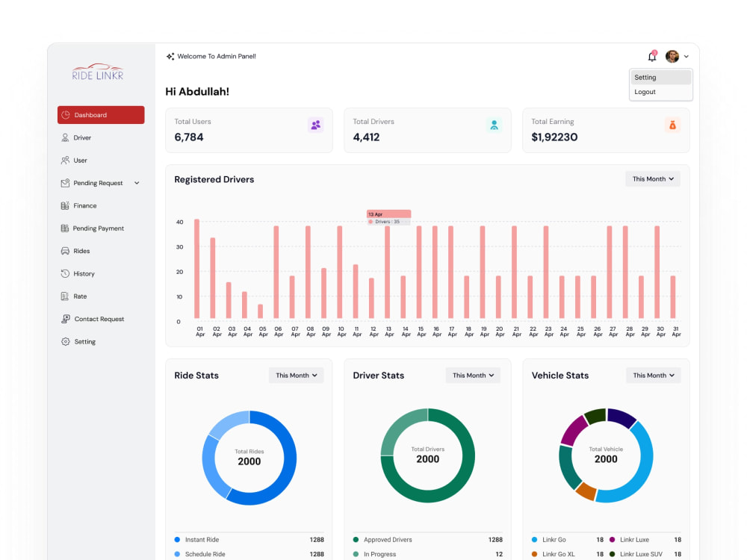Image resolution: width=747 pixels, height=560 pixels.
Task: Click the Linkr Luxe SUV legend dot
Action: pyautogui.click(x=613, y=554)
